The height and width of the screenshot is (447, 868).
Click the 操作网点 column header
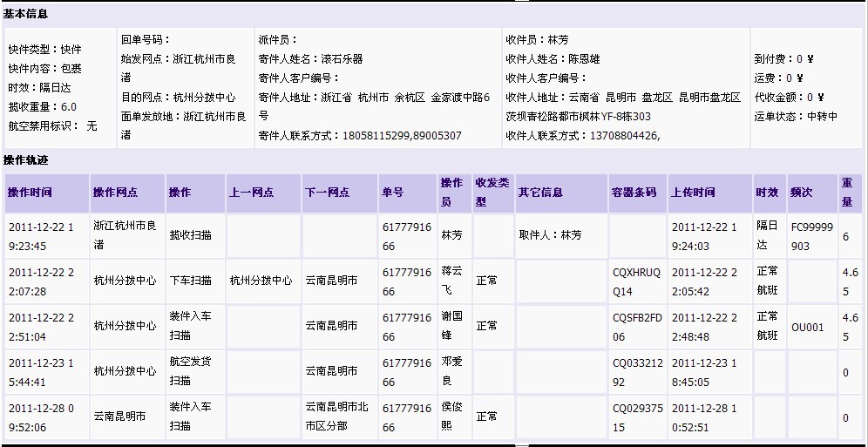pos(127,193)
